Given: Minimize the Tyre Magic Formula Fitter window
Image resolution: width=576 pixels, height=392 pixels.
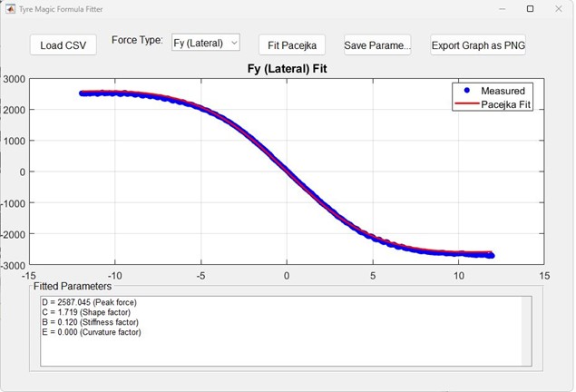Looking at the screenshot, I should tap(503, 9).
